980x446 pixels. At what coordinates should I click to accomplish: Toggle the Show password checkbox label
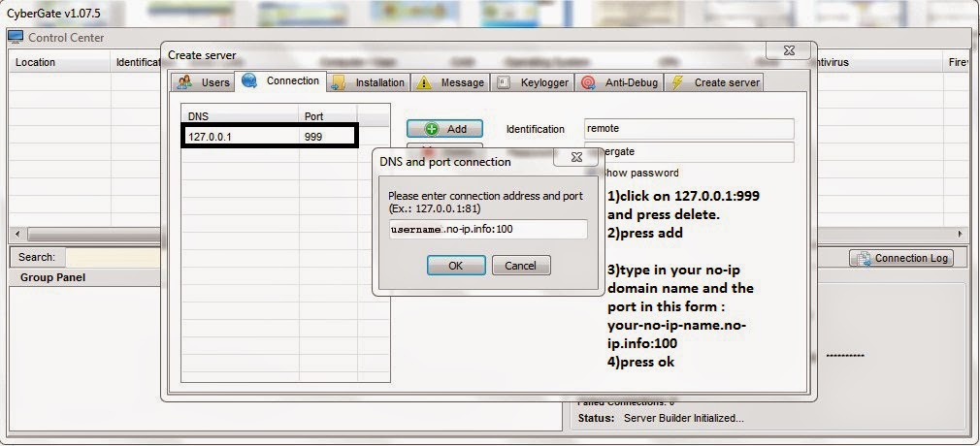(x=642, y=173)
